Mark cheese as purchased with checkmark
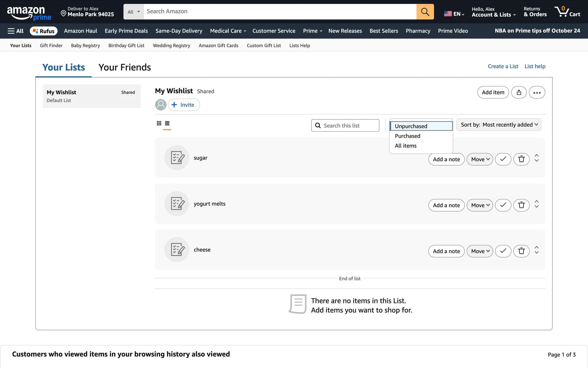Image resolution: width=588 pixels, height=368 pixels. point(503,251)
